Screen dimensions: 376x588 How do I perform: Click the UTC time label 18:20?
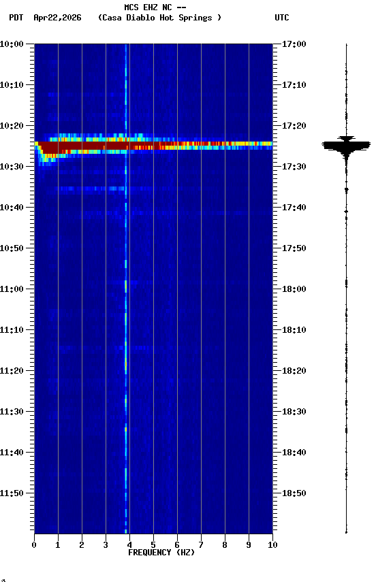click(294, 372)
